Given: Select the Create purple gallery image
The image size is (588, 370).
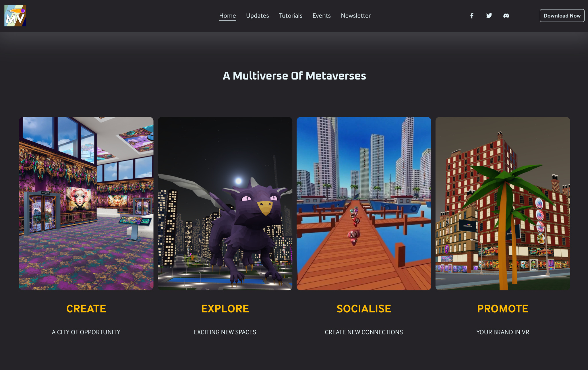Looking at the screenshot, I should click(86, 204).
